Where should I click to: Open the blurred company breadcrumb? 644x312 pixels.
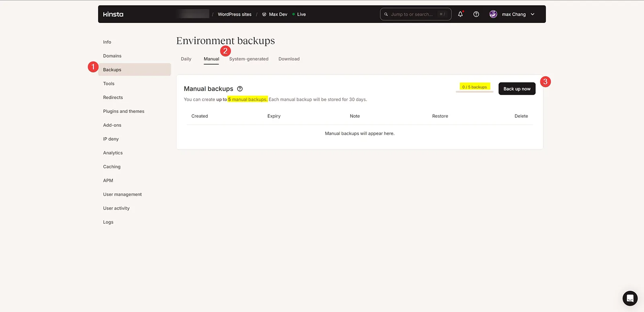coord(193,14)
